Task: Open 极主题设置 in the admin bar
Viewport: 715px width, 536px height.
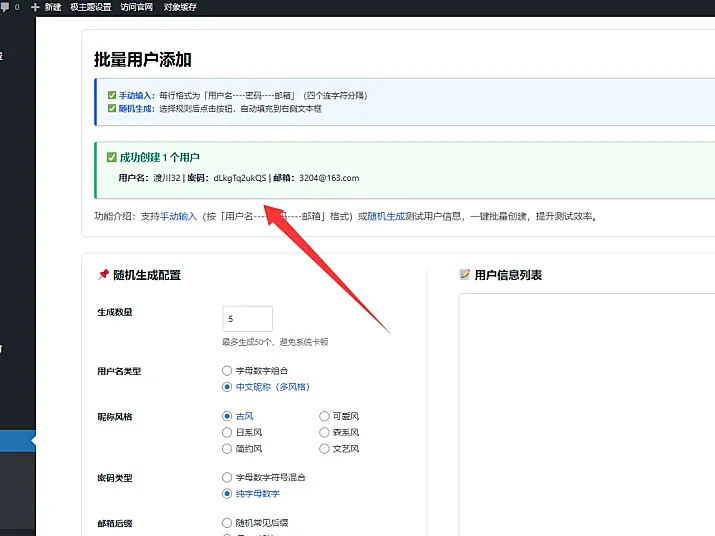Action: 90,7
